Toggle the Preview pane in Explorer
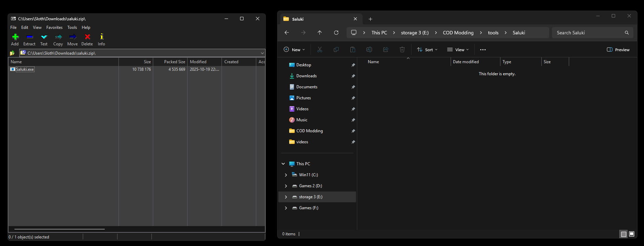This screenshot has width=644, height=246. [x=618, y=50]
